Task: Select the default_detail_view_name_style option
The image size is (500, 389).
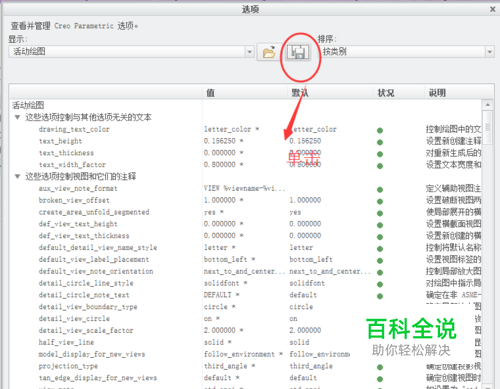Action: tap(98, 247)
